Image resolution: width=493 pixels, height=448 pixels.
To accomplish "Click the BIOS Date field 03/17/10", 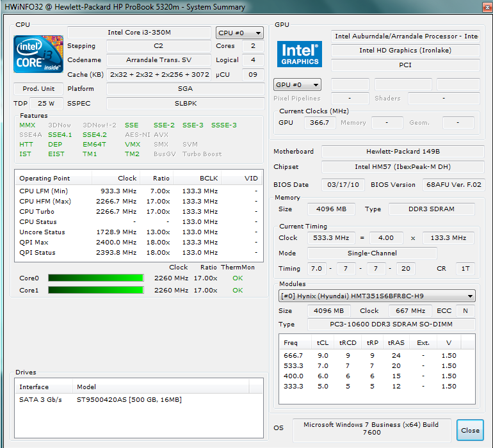I will [x=343, y=184].
